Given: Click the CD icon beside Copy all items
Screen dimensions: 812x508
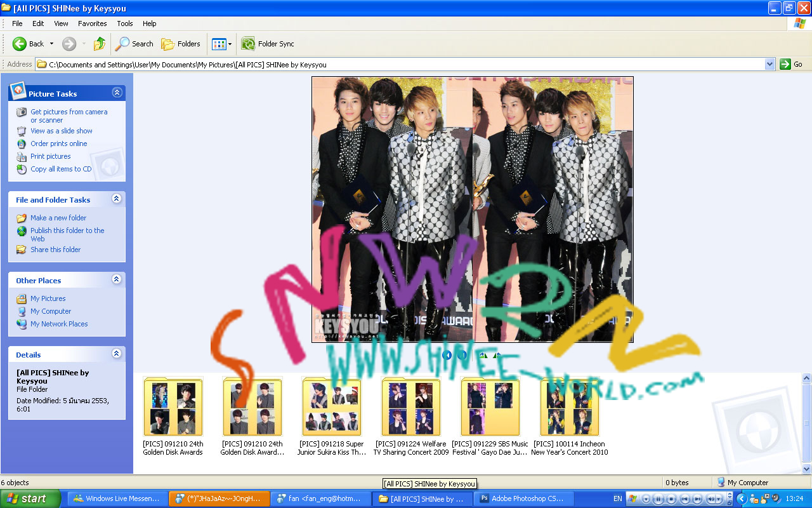Looking at the screenshot, I should tap(22, 169).
